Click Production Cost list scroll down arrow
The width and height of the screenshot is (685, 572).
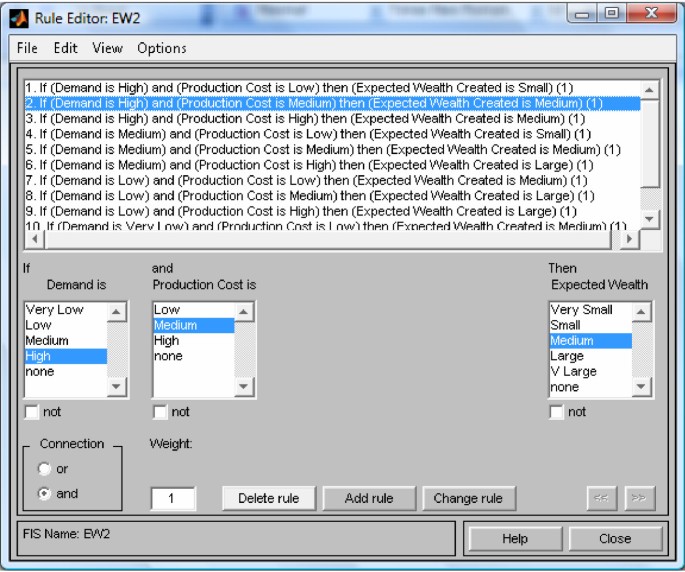[x=244, y=386]
